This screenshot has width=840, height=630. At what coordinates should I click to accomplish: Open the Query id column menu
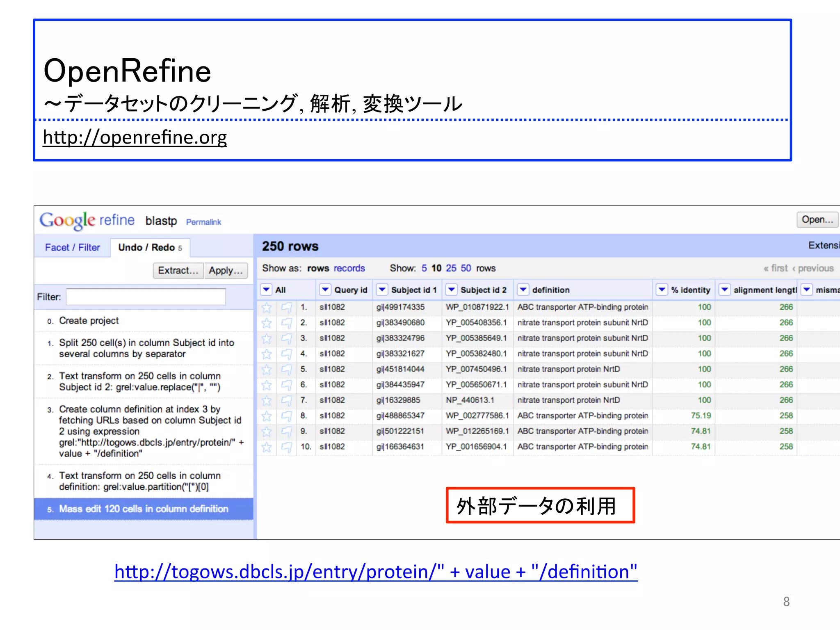point(325,290)
